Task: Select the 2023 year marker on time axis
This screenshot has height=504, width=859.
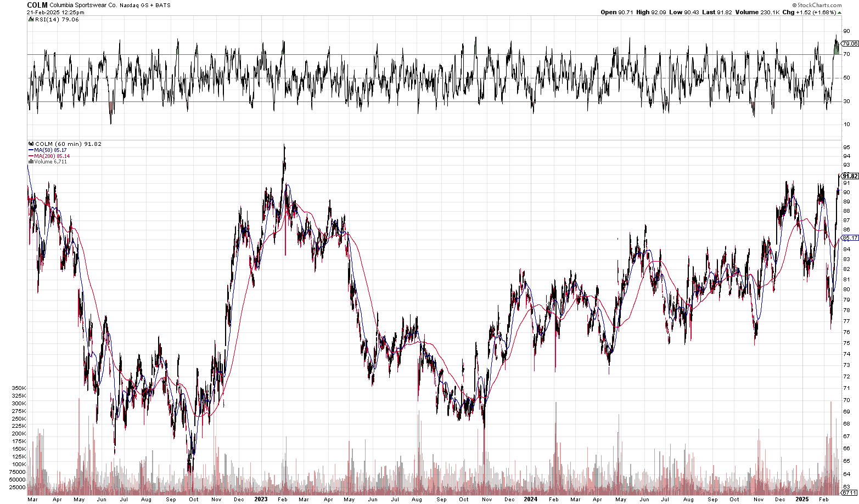Action: point(261,499)
